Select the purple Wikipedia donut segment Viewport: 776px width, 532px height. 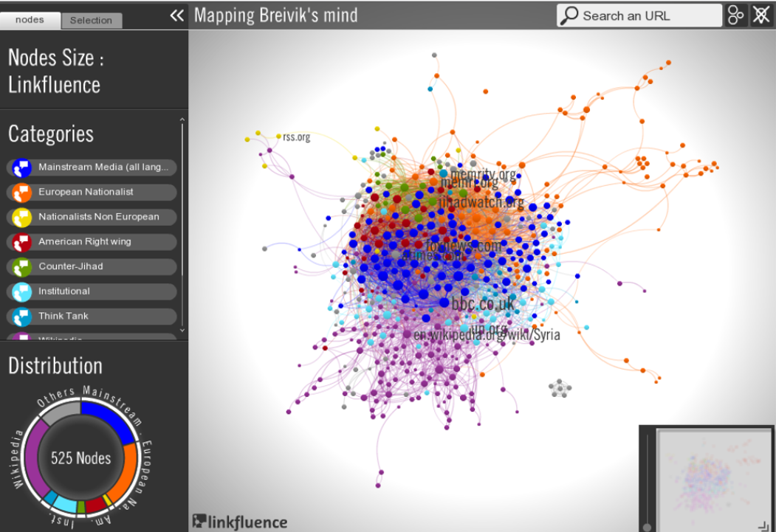tap(33, 457)
